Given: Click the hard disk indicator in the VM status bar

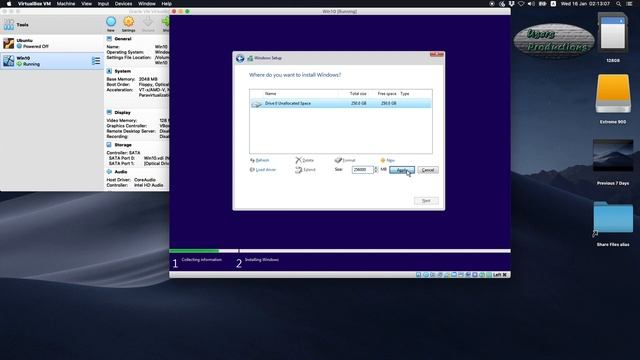Looking at the screenshot, I should (418, 275).
